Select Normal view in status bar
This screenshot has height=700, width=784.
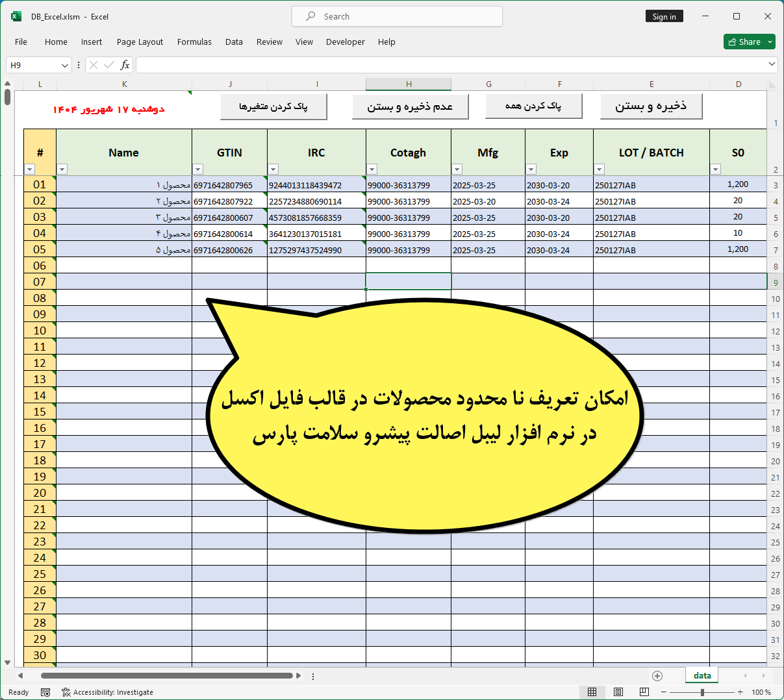[592, 692]
